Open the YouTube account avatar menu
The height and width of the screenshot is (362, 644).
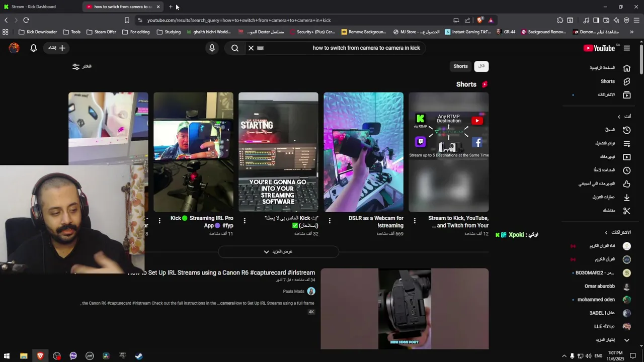tap(14, 48)
